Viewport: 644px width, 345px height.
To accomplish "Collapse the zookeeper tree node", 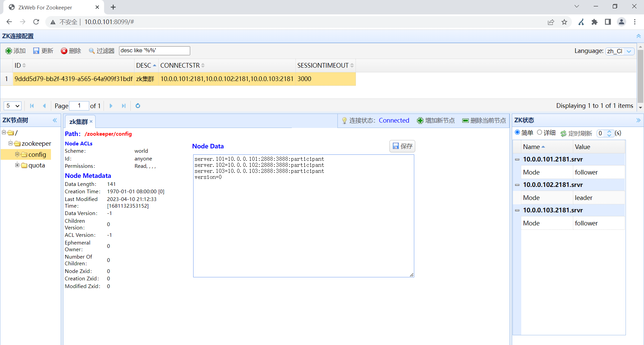I will [x=10, y=143].
